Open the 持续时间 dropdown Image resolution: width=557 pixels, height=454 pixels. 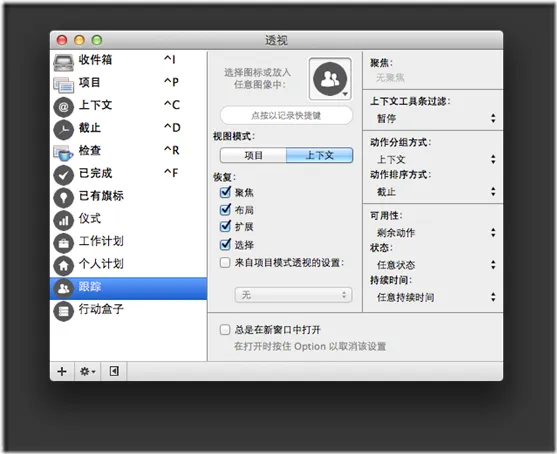[x=436, y=297]
